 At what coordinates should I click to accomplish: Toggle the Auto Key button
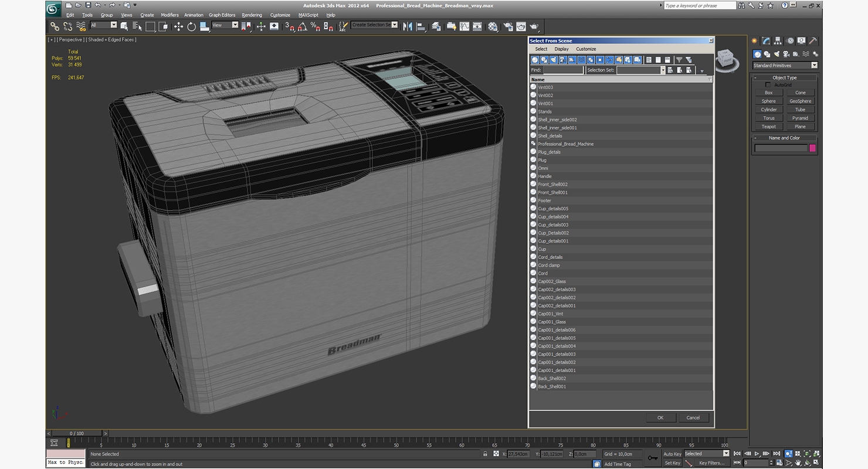tap(672, 454)
